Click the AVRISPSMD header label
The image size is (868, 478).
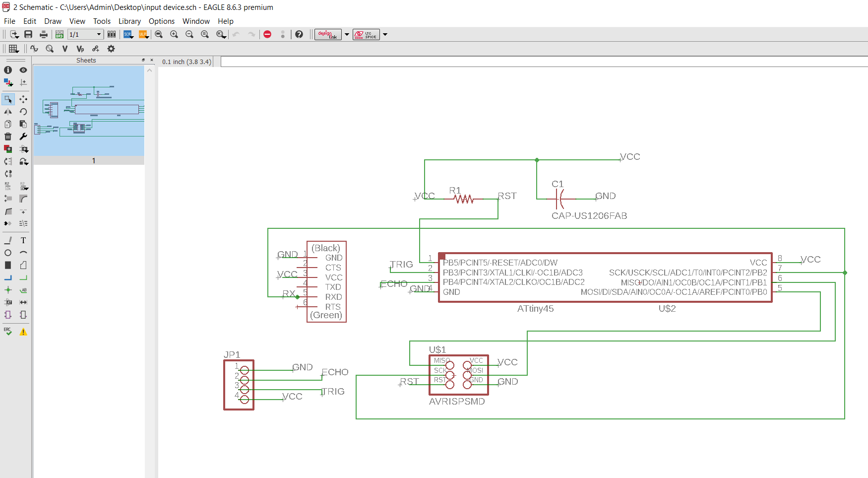coord(457,402)
